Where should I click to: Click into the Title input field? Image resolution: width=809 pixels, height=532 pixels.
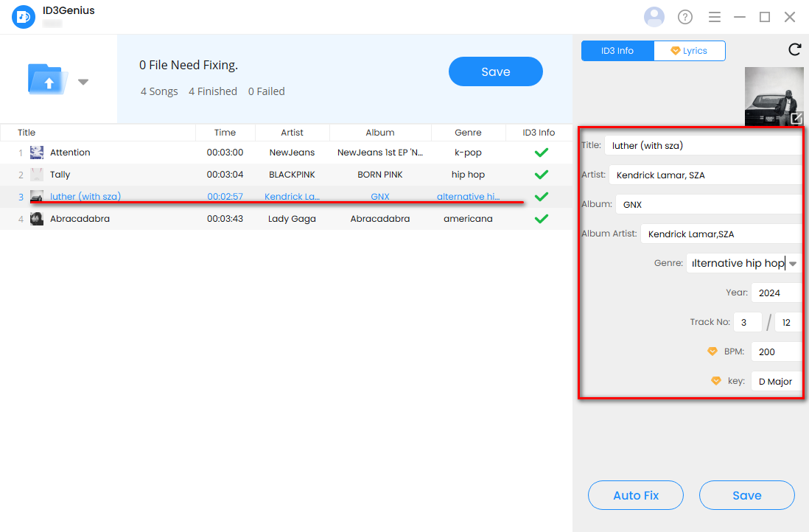[x=704, y=145]
